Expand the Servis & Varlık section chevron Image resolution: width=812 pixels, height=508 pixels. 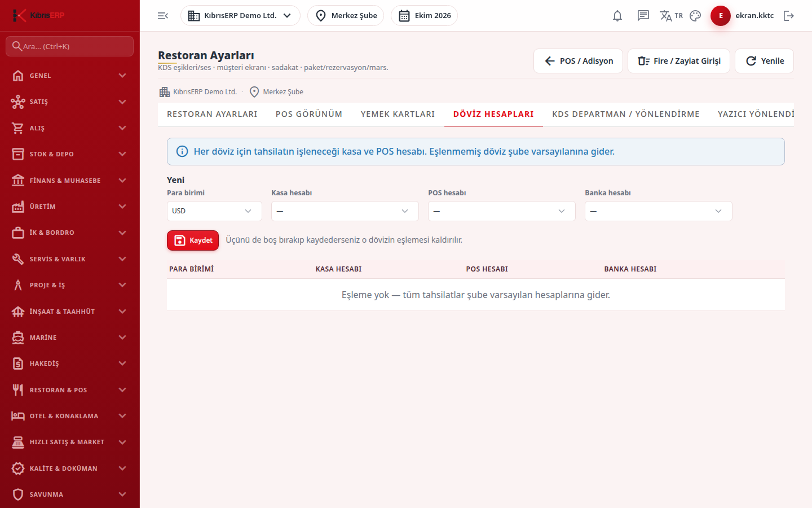pyautogui.click(x=122, y=259)
